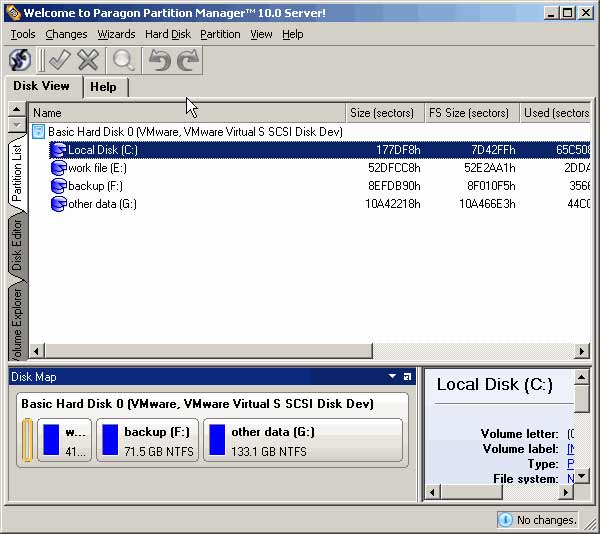Redo operation via toolbar arrow
This screenshot has height=534, width=600.
coord(188,60)
